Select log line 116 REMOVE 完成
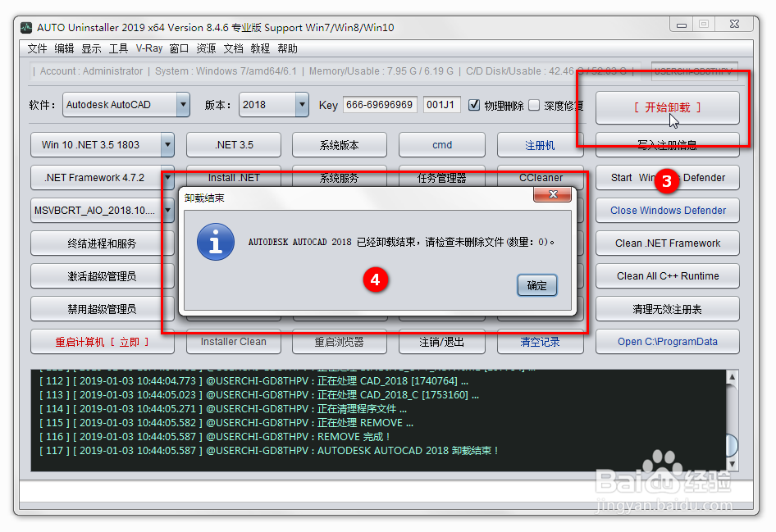 point(215,437)
